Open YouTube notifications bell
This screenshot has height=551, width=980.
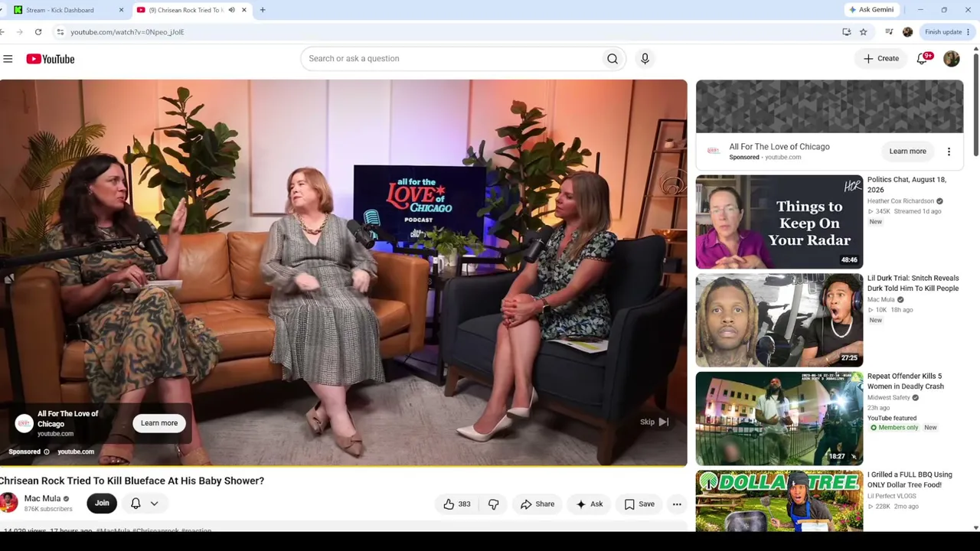click(923, 58)
